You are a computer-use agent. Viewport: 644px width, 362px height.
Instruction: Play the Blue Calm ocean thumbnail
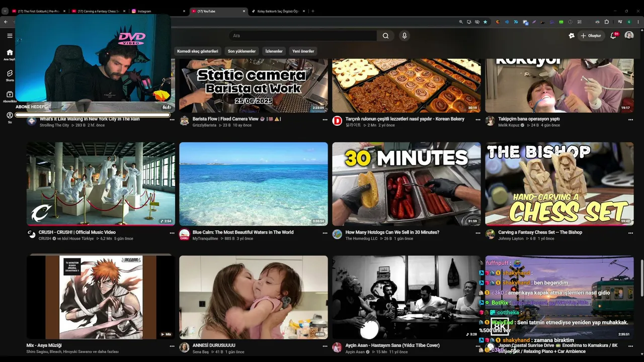pos(254,184)
